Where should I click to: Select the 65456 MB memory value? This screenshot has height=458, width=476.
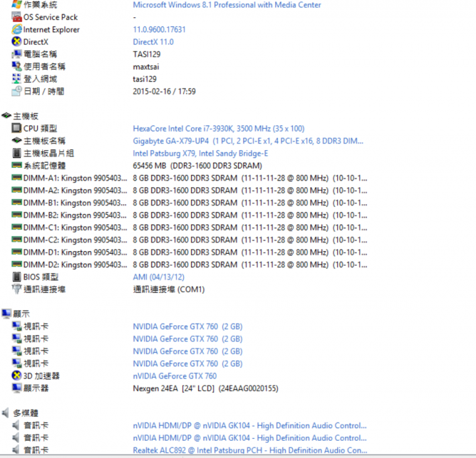click(197, 166)
